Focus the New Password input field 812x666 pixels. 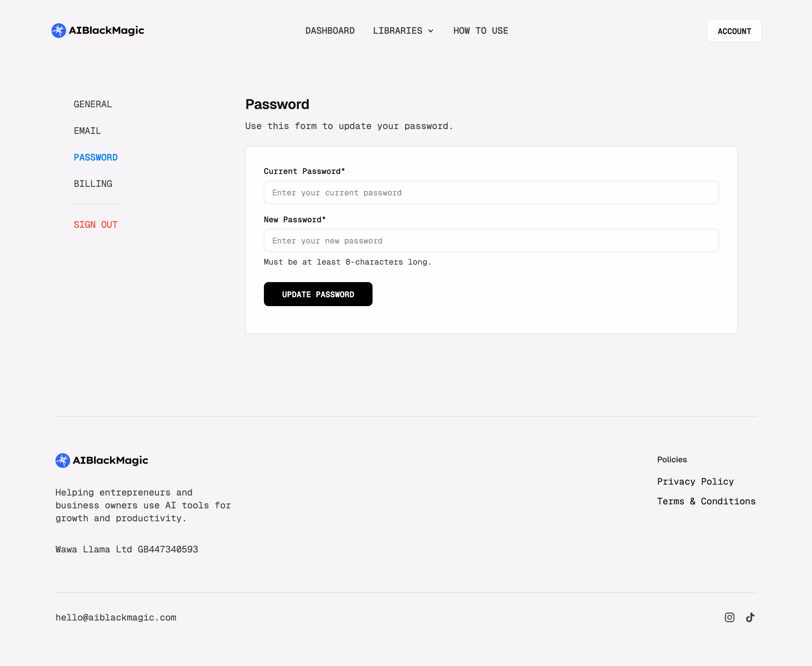[x=491, y=241]
